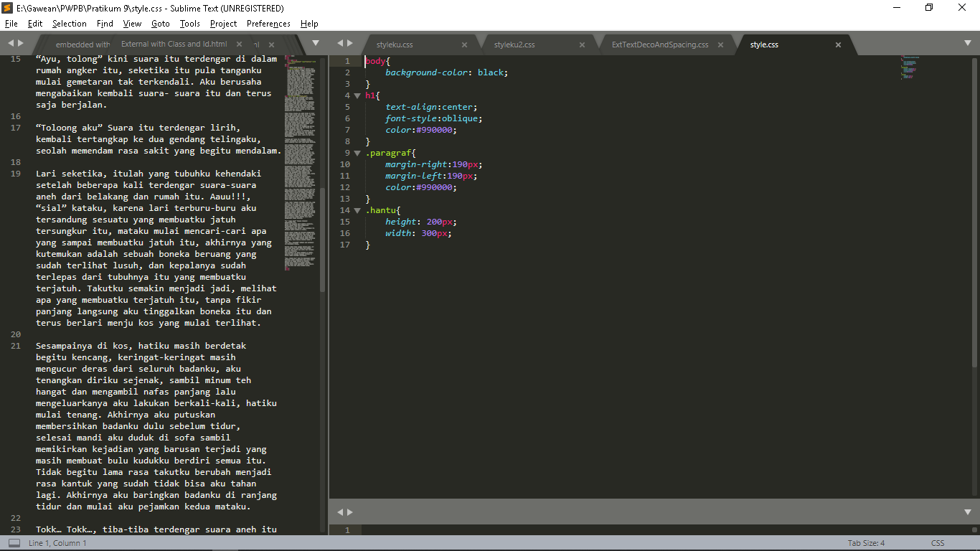Image resolution: width=980 pixels, height=551 pixels.
Task: Click the font-style:oblique; line
Action: (x=434, y=118)
